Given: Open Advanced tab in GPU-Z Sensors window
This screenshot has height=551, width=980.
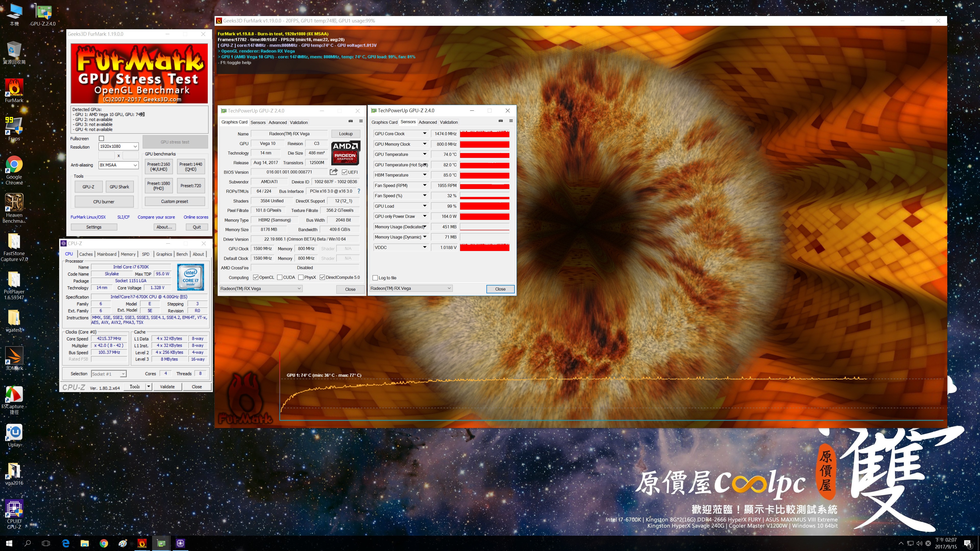Looking at the screenshot, I should tap(428, 122).
